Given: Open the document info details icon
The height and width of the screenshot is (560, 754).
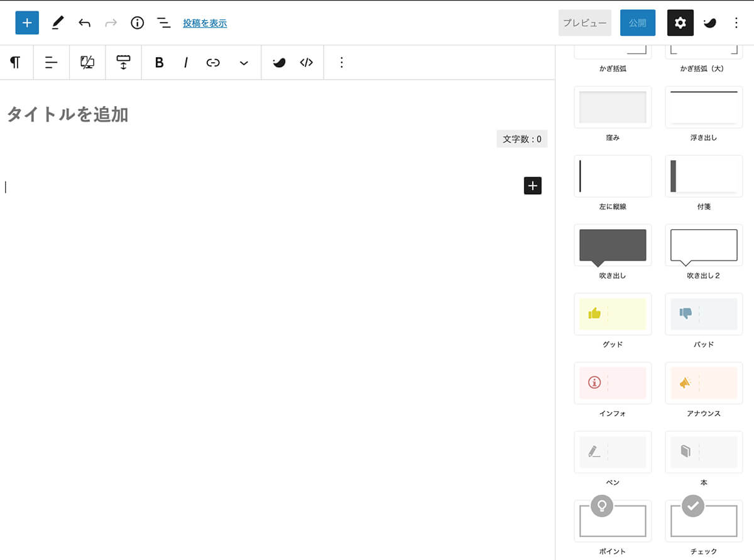Looking at the screenshot, I should click(x=137, y=23).
